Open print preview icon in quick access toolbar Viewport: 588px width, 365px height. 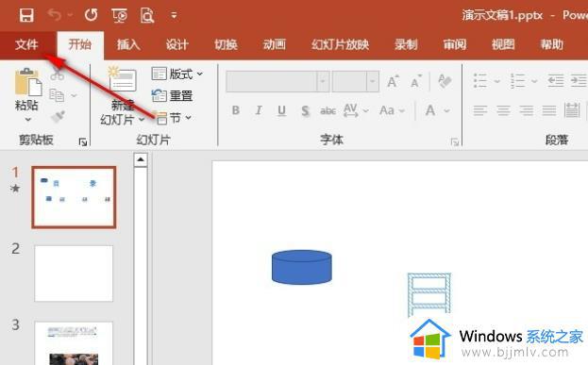click(147, 15)
